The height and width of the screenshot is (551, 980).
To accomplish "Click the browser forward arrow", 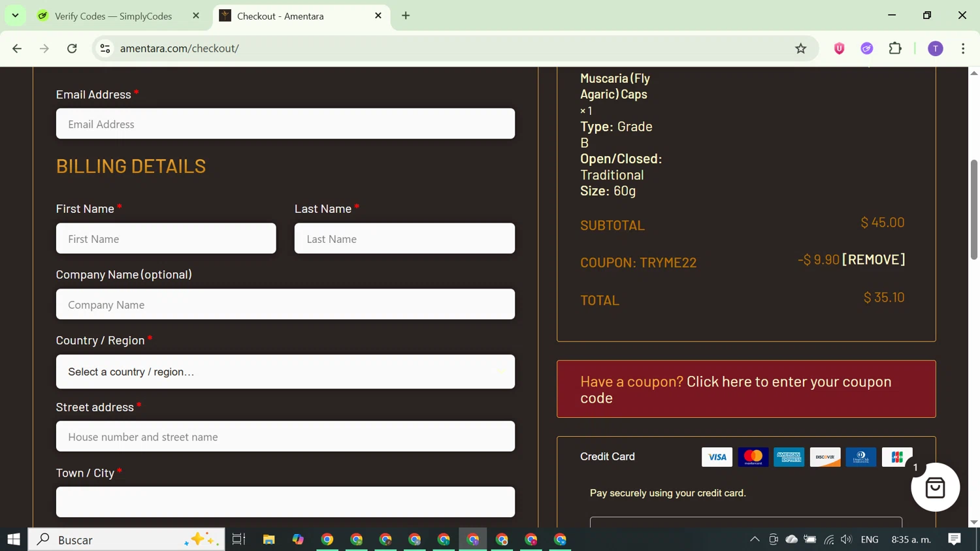I will click(44, 48).
